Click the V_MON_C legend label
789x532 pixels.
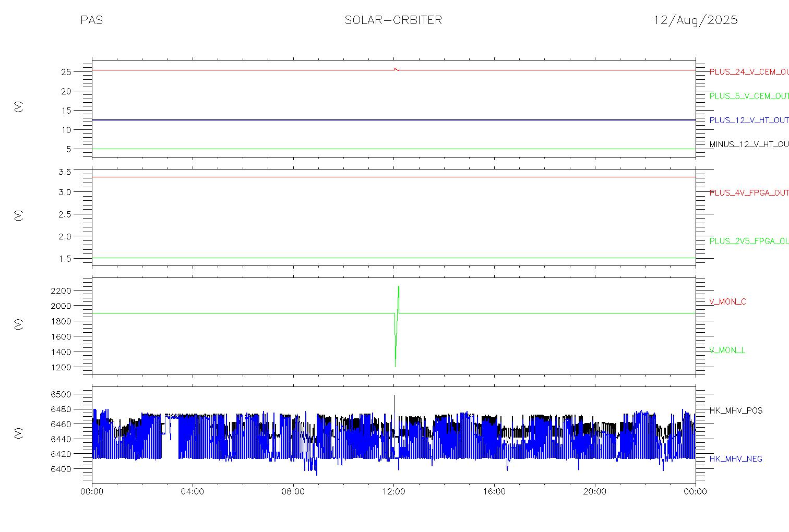727,302
